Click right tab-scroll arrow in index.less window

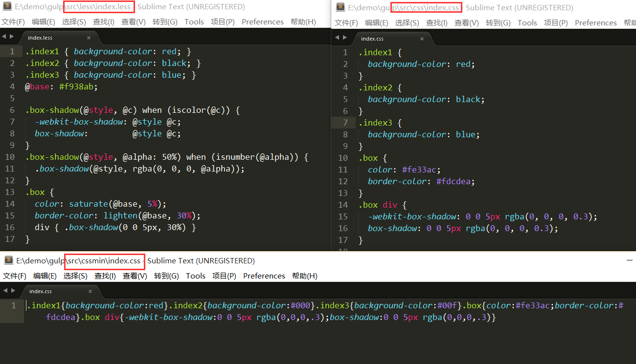pyautogui.click(x=12, y=37)
